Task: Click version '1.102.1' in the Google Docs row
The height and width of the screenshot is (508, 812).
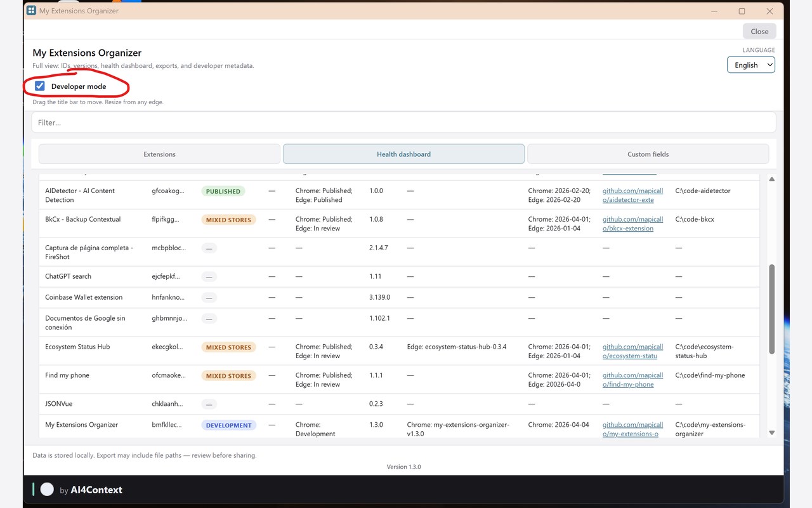Action: pyautogui.click(x=379, y=318)
